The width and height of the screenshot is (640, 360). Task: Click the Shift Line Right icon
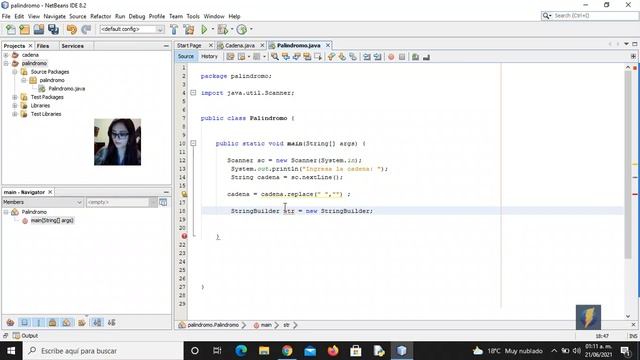point(377,57)
